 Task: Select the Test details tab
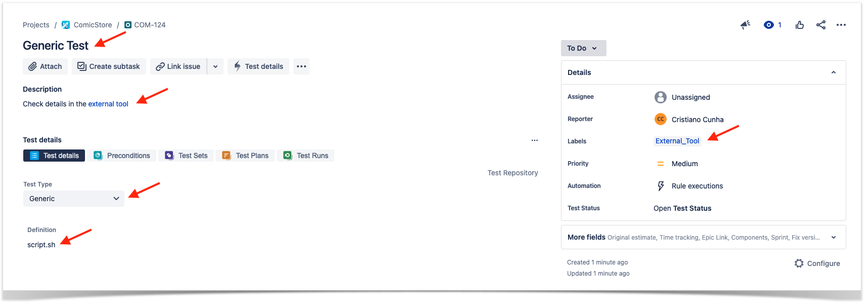54,156
